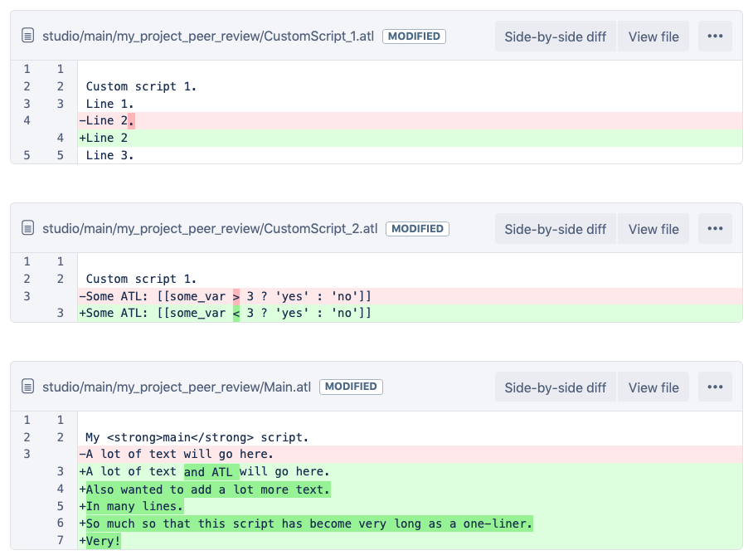Click the file icon beside CustomScript_1.atl
The width and height of the screenshot is (753, 560).
coord(30,36)
